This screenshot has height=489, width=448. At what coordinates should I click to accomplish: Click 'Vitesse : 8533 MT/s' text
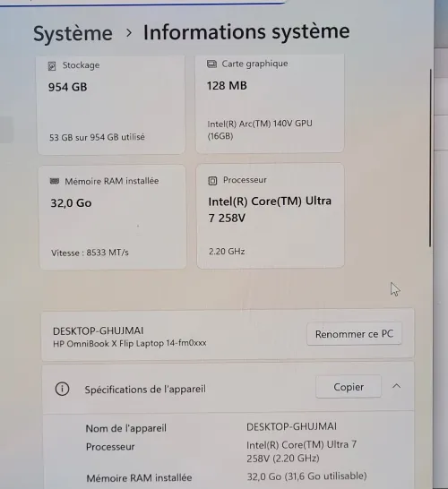(90, 253)
